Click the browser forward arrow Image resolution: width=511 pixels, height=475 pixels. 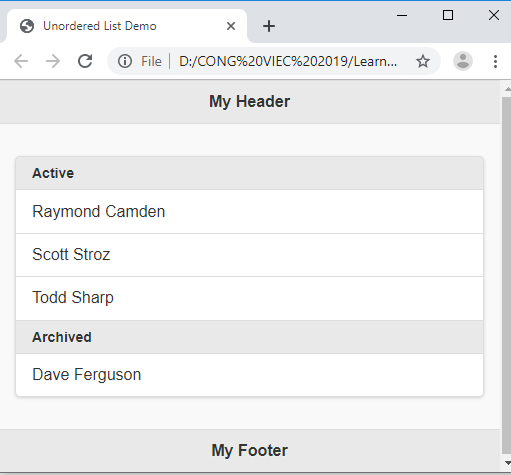tap(53, 61)
